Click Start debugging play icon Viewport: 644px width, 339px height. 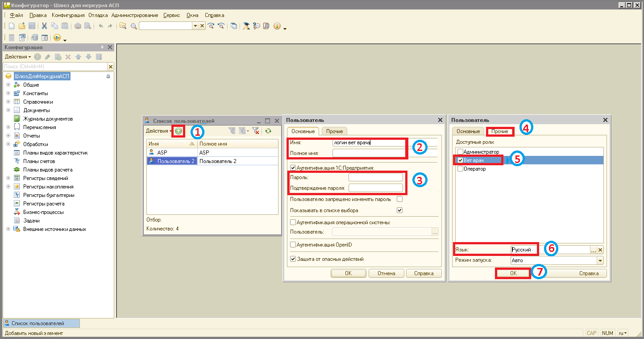pos(57,38)
